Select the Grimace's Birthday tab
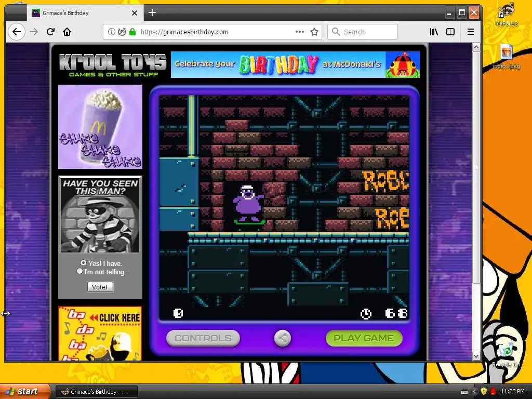532x399 pixels. coord(85,13)
